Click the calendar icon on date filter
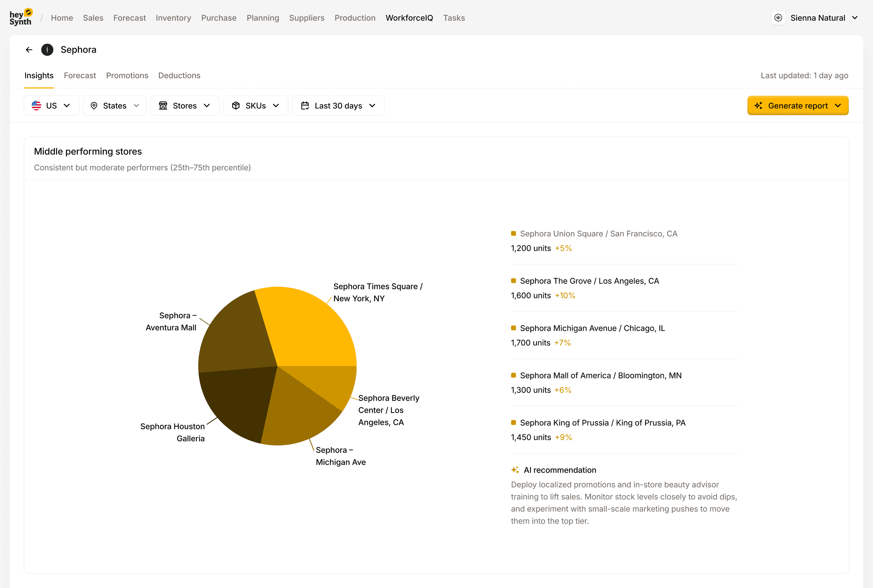The width and height of the screenshot is (873, 588). click(x=305, y=105)
